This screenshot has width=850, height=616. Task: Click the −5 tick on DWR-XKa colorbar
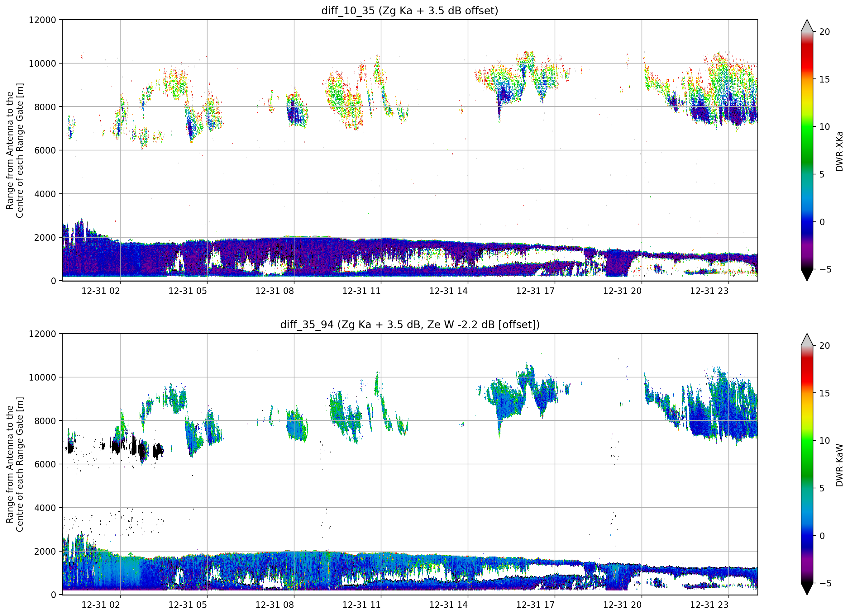pyautogui.click(x=825, y=269)
